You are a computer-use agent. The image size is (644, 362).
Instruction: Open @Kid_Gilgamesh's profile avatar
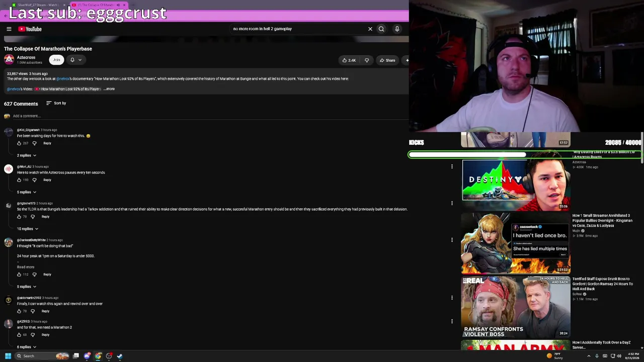9,132
